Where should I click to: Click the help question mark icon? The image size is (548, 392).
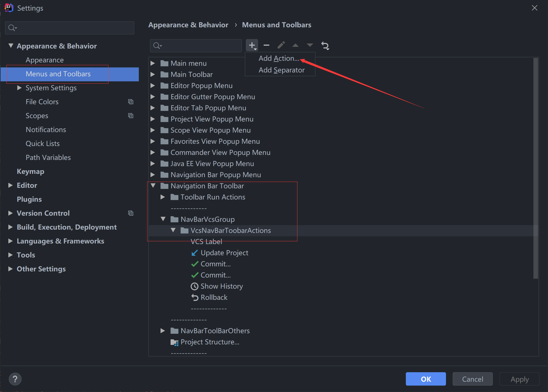pos(15,379)
